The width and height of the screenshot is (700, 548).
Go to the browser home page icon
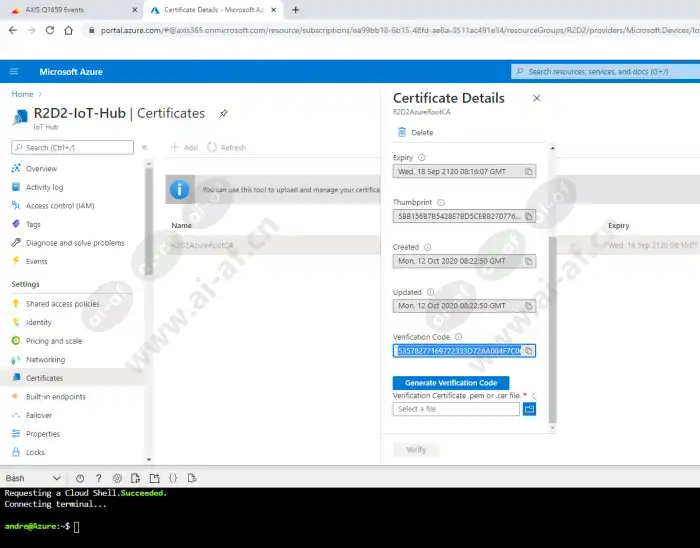(x=68, y=30)
